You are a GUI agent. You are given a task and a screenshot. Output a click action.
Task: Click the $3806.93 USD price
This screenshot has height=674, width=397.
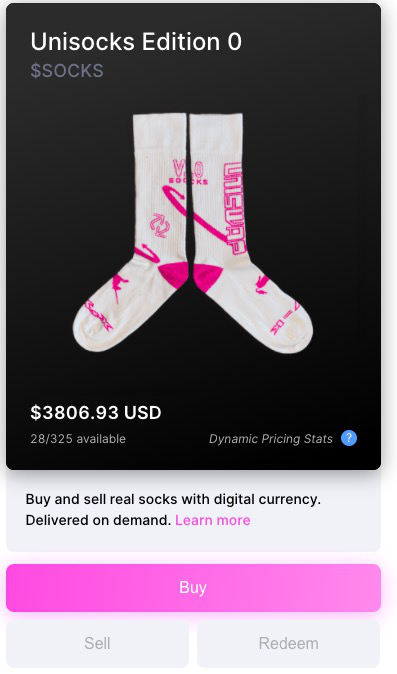96,413
